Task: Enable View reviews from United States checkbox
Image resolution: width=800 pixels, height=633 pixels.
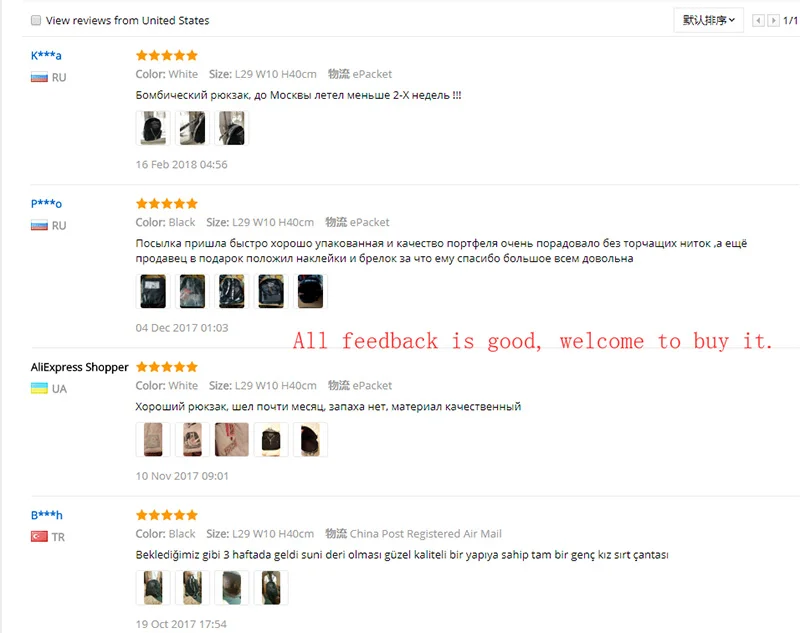Action: [x=36, y=20]
